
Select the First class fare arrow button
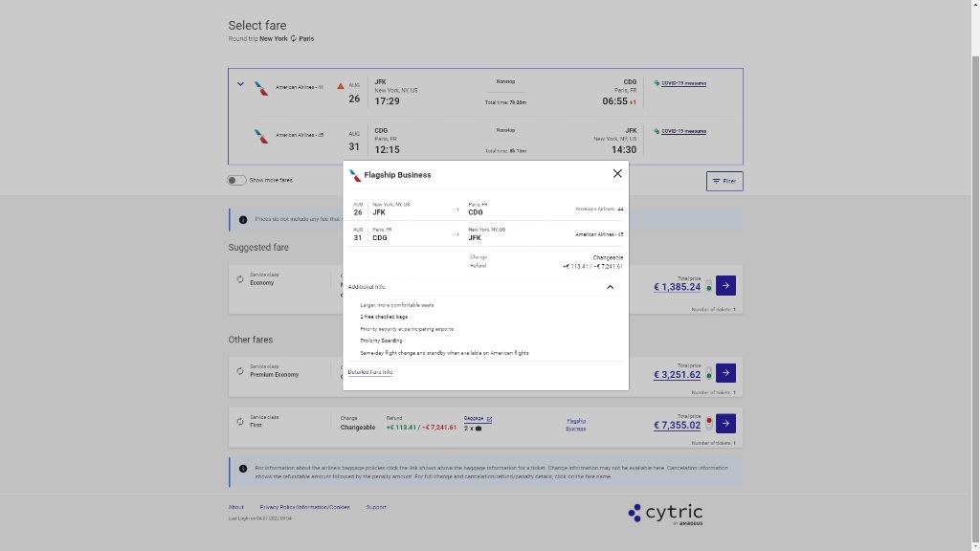725,423
